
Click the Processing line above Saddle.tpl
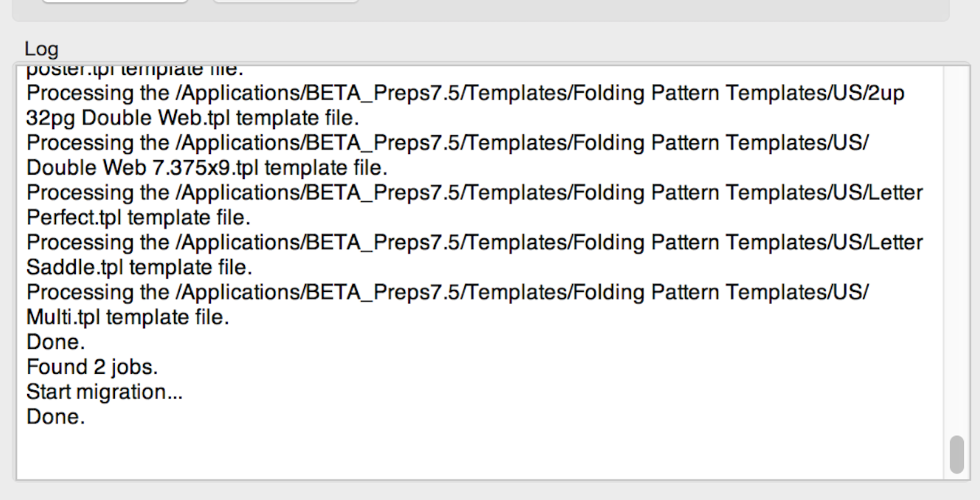tap(475, 243)
